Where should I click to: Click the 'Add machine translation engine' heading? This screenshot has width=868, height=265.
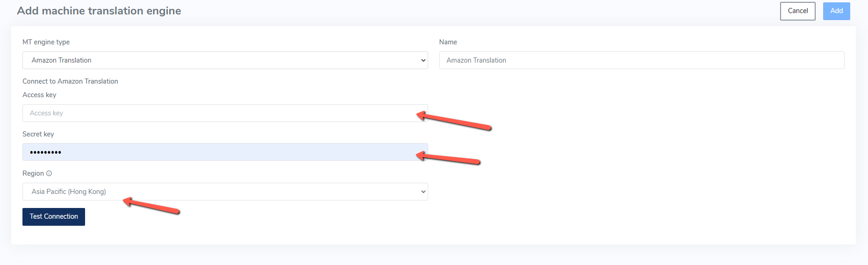coord(99,11)
